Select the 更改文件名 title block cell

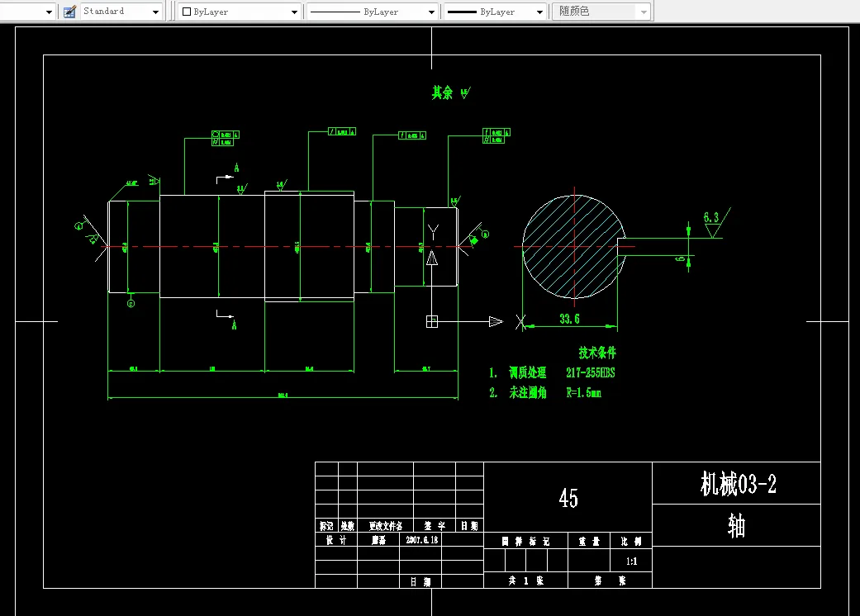tap(386, 526)
